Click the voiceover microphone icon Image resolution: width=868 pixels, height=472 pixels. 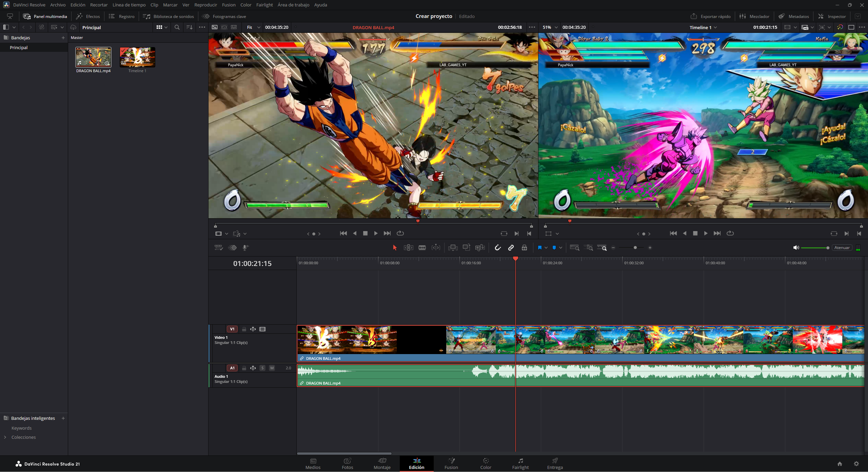coord(246,248)
